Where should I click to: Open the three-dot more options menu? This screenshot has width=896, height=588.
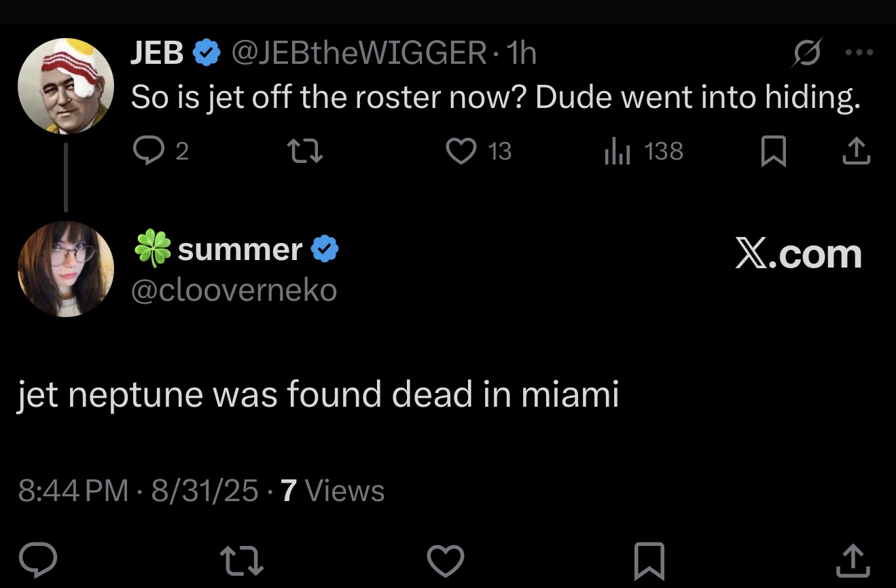[859, 52]
